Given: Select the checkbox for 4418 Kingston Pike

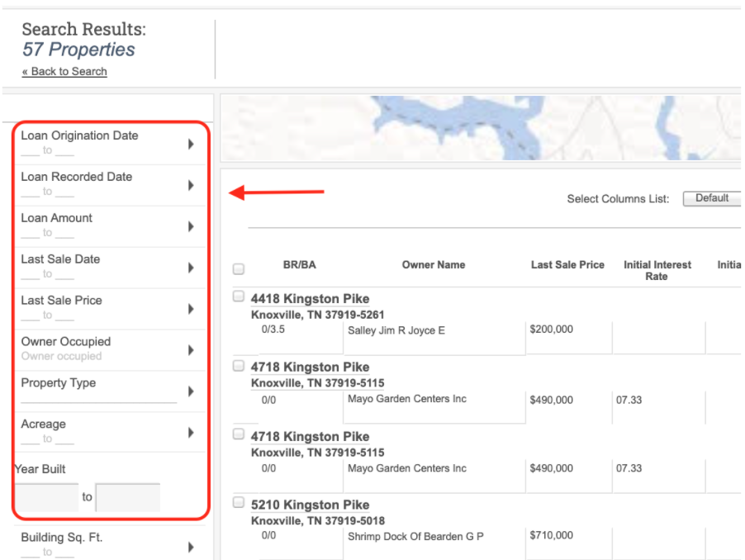Looking at the screenshot, I should (x=238, y=296).
